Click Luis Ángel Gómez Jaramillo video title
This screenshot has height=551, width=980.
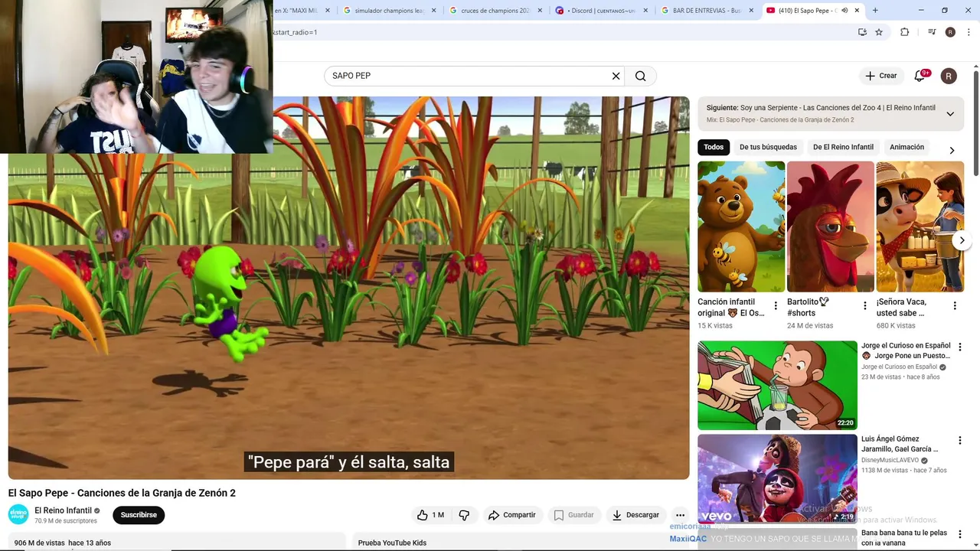[900, 444]
